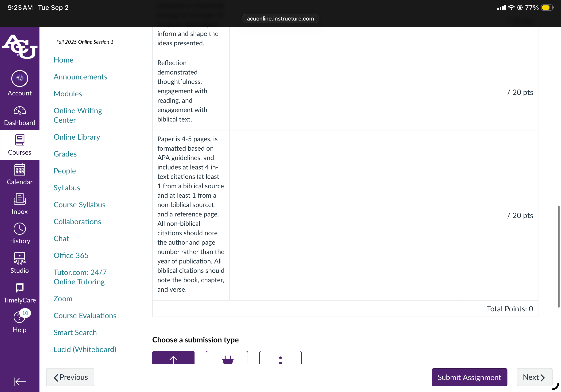
Task: Go back with the Previous button
Action: coord(70,377)
